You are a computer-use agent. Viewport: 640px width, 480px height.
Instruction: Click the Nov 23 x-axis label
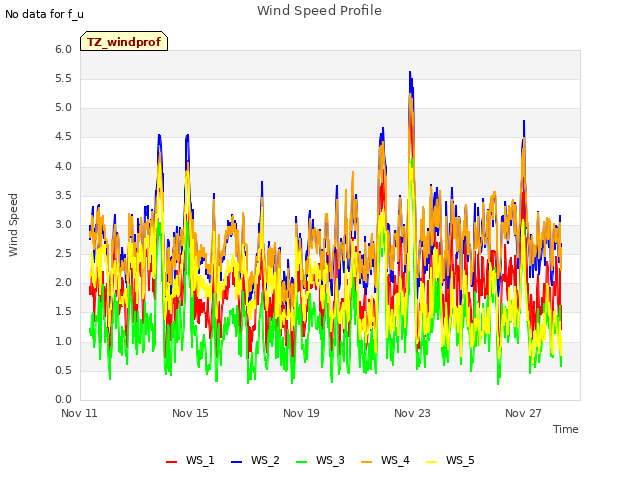412,413
